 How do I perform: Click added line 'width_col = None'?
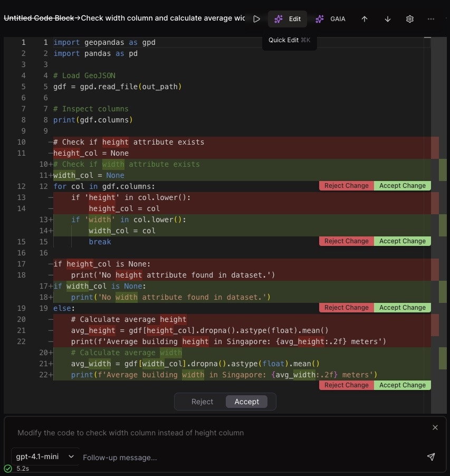pos(89,175)
